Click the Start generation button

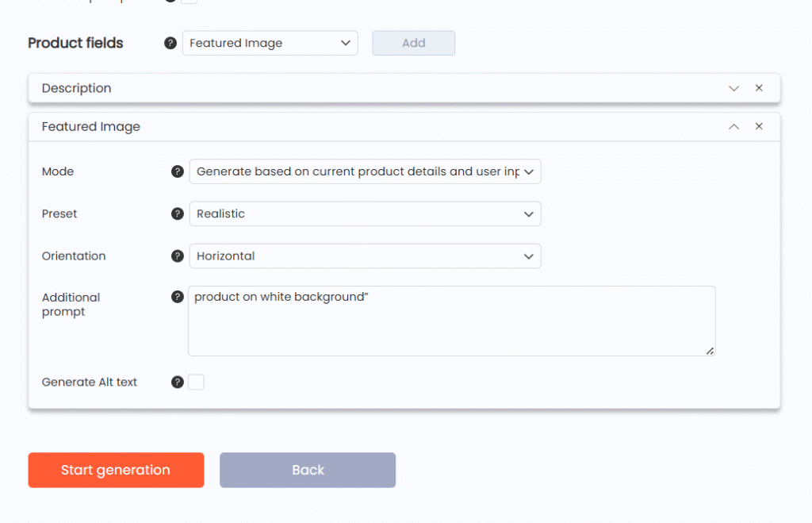pos(116,470)
